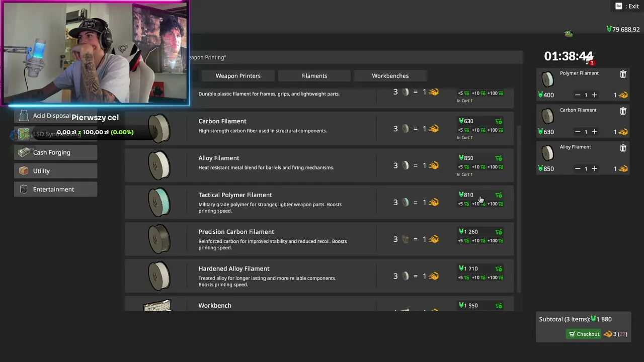The width and height of the screenshot is (644, 362).
Task: Decrease Polymer Filament quantity in cart
Action: (578, 95)
